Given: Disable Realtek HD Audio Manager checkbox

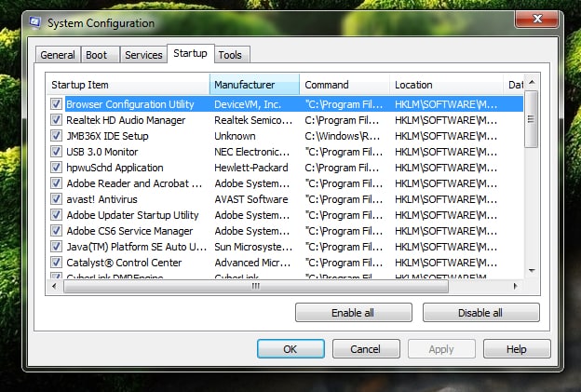Looking at the screenshot, I should (57, 120).
